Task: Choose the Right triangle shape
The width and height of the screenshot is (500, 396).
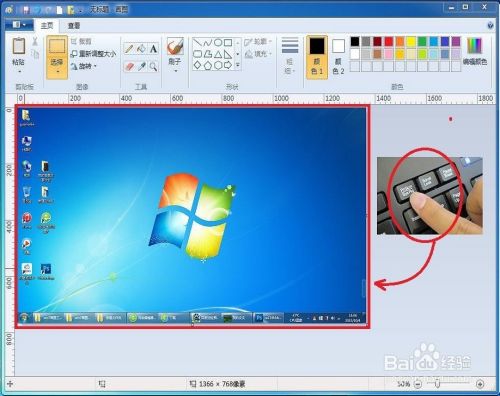Action: pyautogui.click(x=228, y=54)
